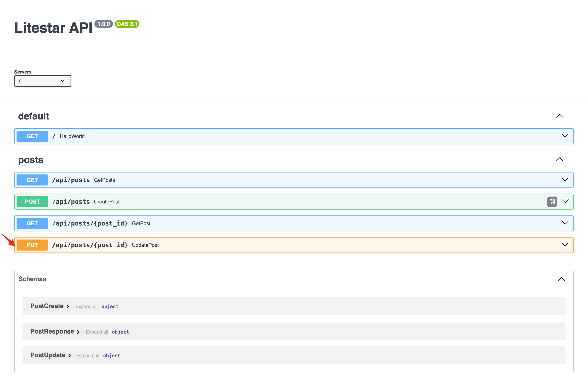Click the object type label of PostResponse
588x384 pixels.
tap(120, 332)
